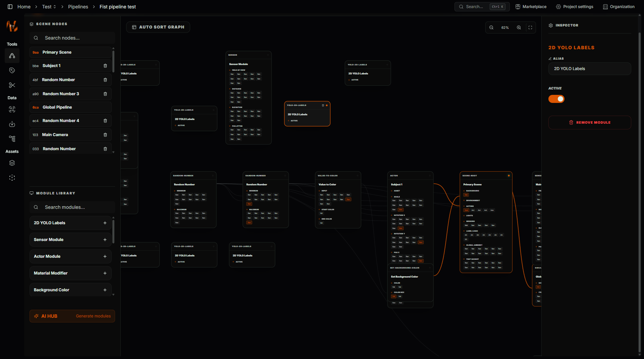The image size is (644, 359).
Task: Zoom in on the graph
Action: [x=519, y=27]
